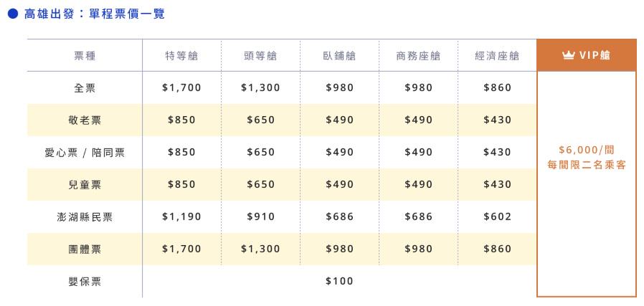Image resolution: width=644 pixels, height=306 pixels.
Task: Click the blue bullet beside 高雄出發 heading
Action: 13,14
